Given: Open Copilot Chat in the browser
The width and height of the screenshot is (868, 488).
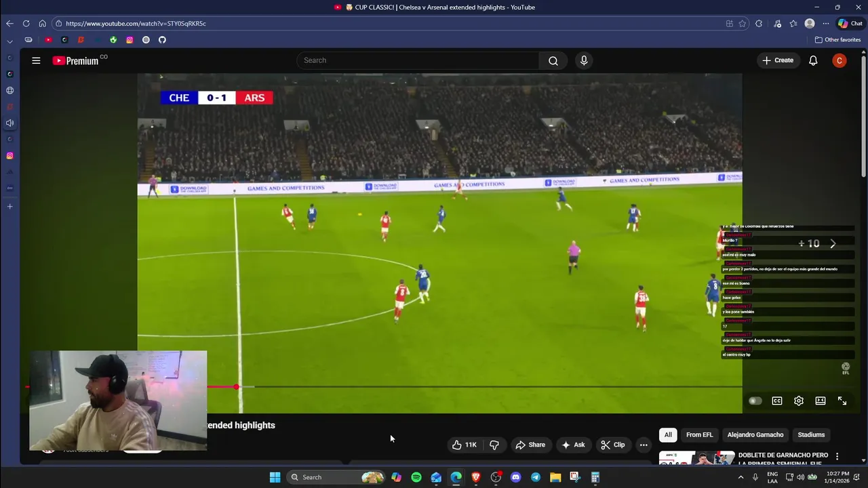Looking at the screenshot, I should pos(850,23).
